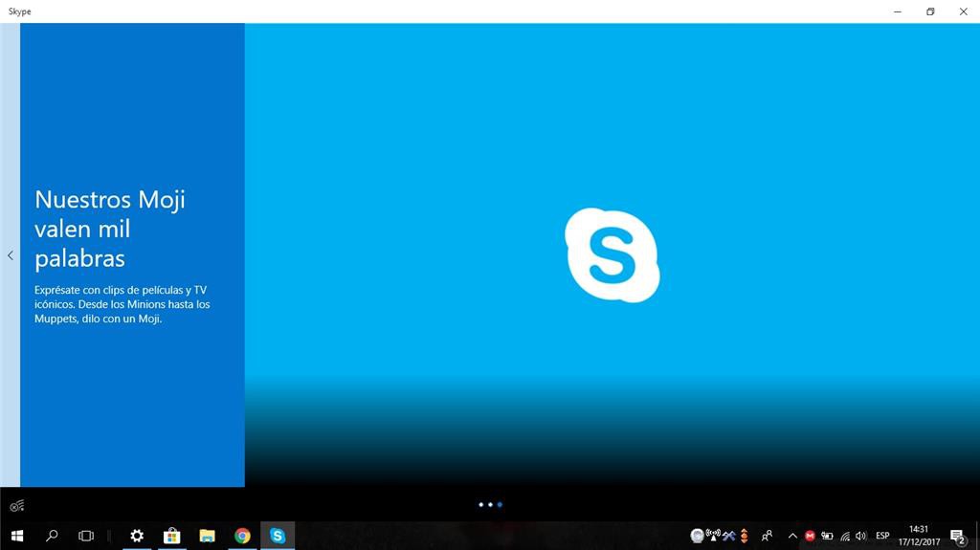Open the Windows Start menu
This screenshot has height=550, width=980.
[x=17, y=536]
